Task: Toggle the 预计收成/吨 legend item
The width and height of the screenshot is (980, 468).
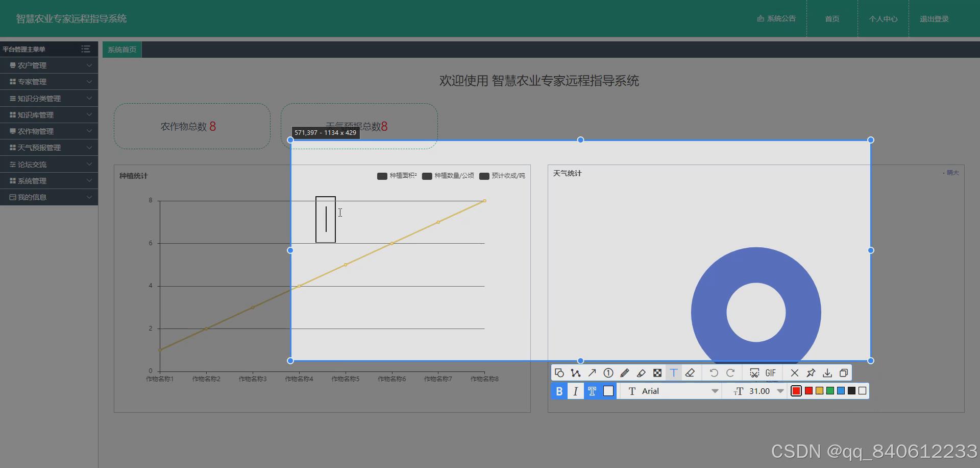Action: coord(502,176)
